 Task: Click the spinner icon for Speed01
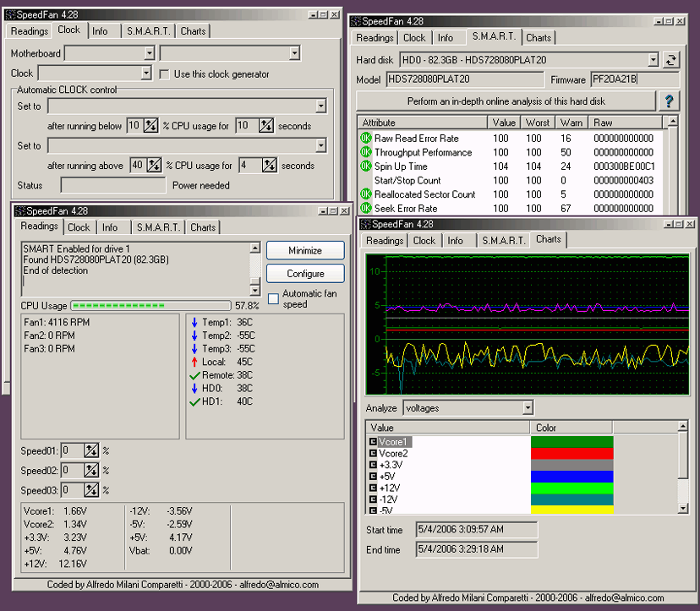91,451
